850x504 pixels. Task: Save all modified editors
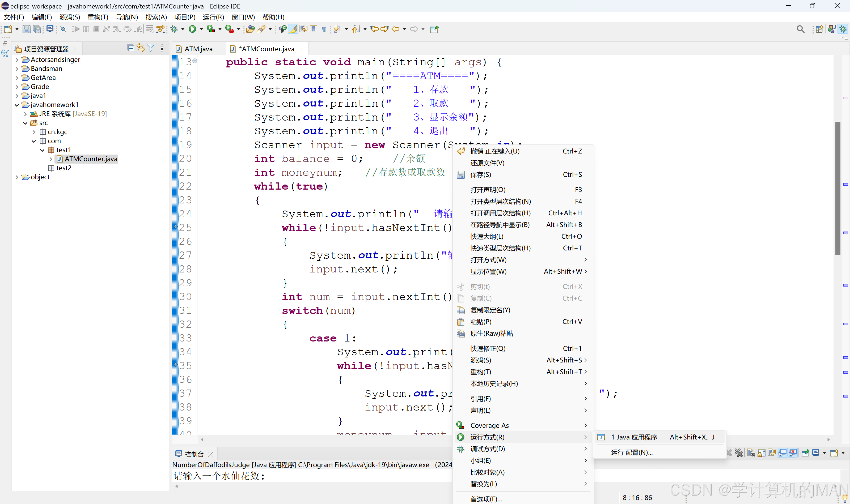click(x=37, y=29)
